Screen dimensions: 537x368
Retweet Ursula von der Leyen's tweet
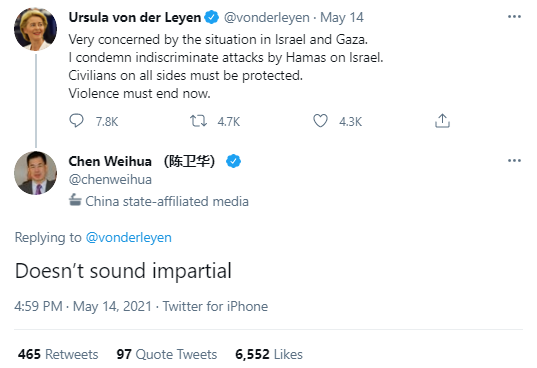[x=198, y=121]
